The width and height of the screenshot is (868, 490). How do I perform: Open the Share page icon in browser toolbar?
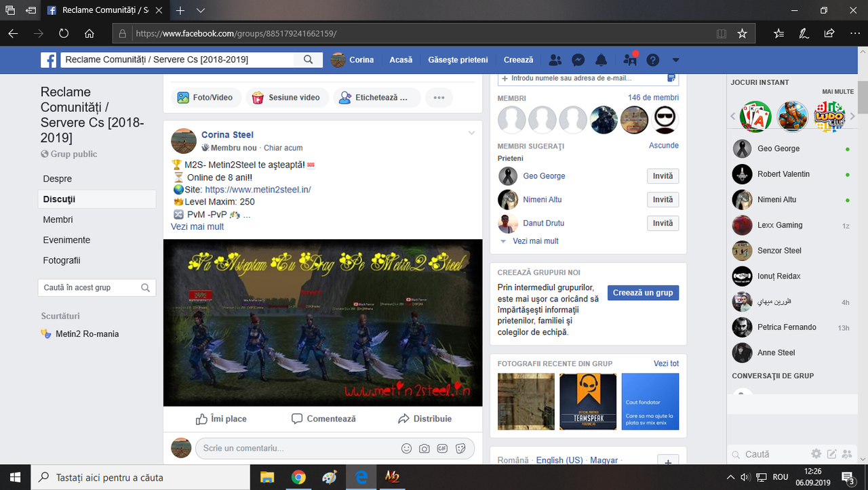[829, 33]
